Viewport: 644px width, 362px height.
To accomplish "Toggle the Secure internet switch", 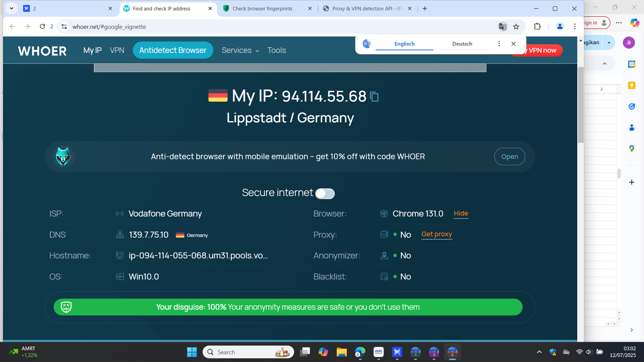I will click(325, 193).
